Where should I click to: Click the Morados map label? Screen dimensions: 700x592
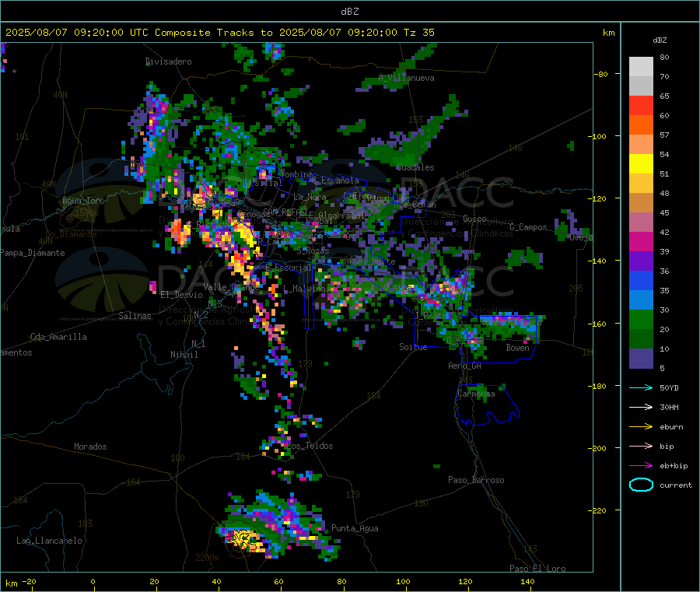click(90, 447)
